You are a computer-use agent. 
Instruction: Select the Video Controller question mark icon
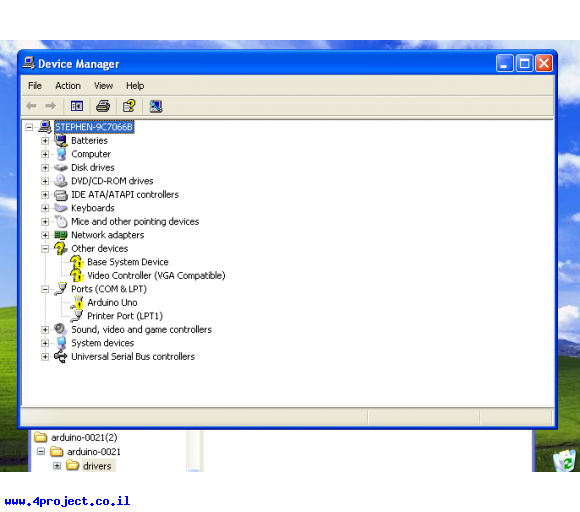[x=77, y=276]
